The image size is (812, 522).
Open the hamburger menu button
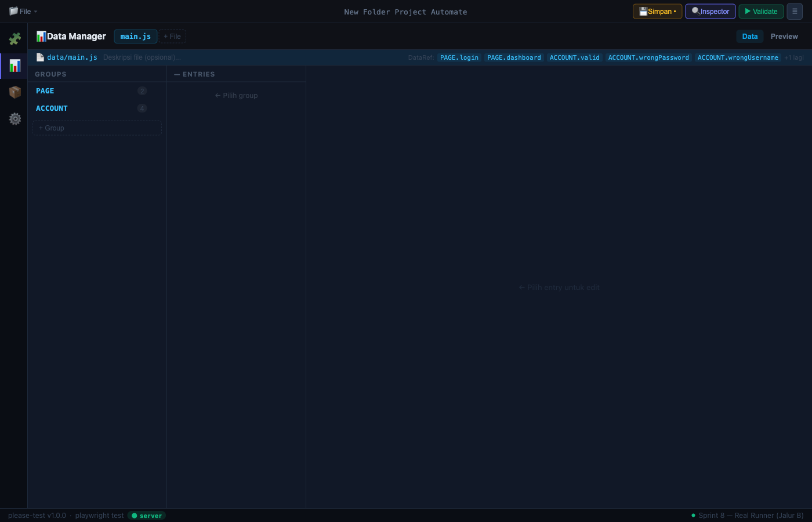click(795, 12)
